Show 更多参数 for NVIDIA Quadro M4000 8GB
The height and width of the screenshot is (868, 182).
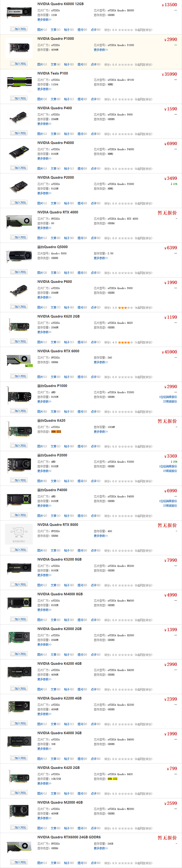[x=44, y=610]
